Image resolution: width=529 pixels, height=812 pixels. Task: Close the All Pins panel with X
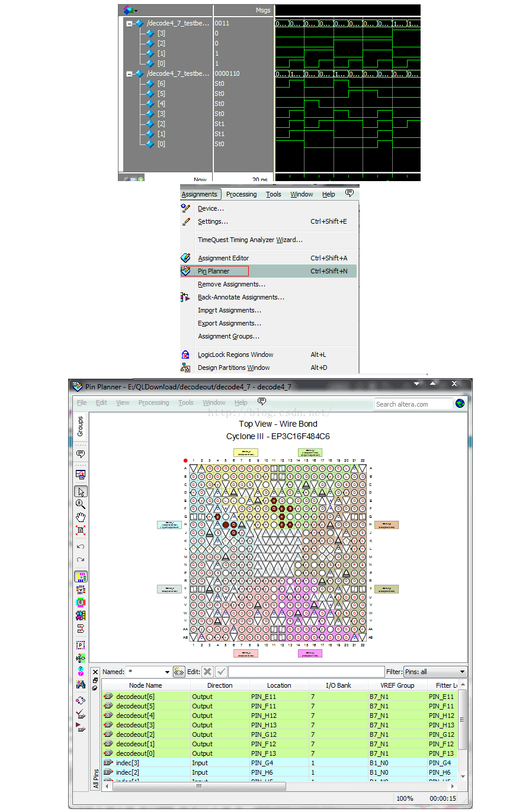click(95, 672)
